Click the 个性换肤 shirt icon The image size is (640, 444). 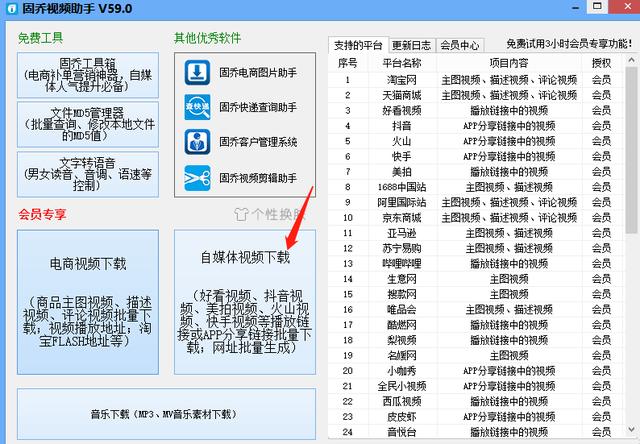241,214
